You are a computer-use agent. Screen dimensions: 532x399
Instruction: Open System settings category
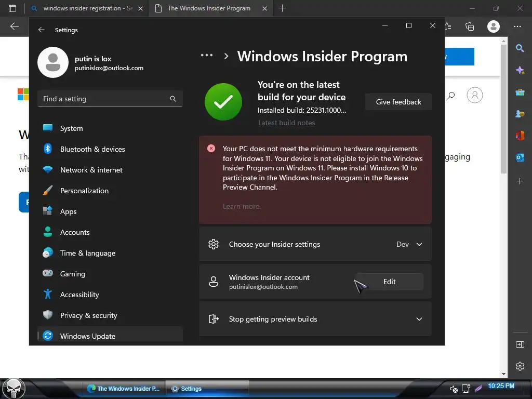coord(110,128)
